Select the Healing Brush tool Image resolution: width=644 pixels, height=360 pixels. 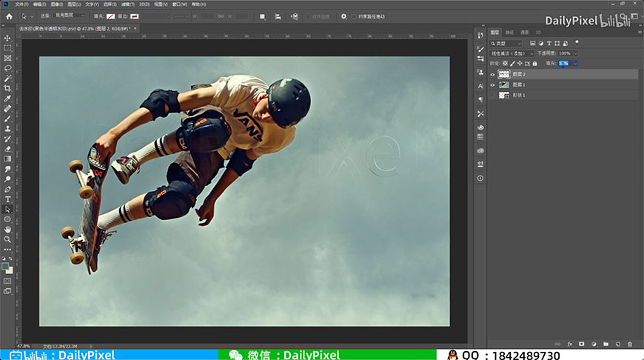coord(7,108)
